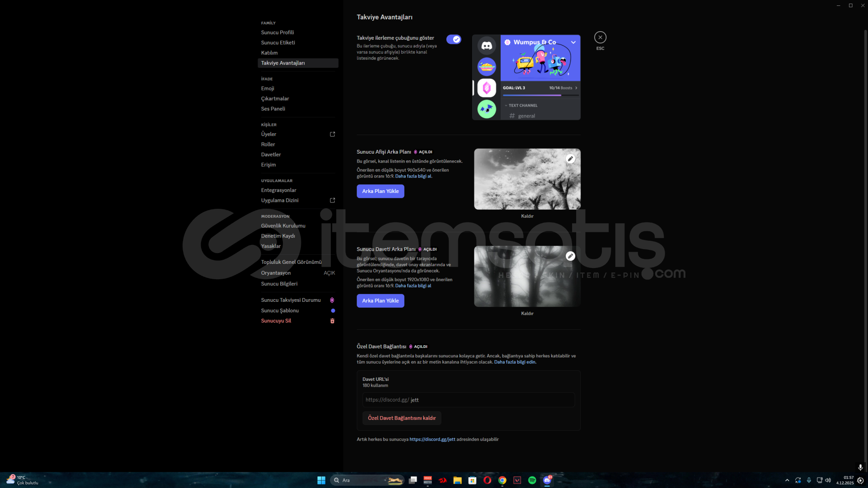Viewport: 868px width, 488px height.
Task: Open Spotify from the taskbar
Action: click(532, 480)
